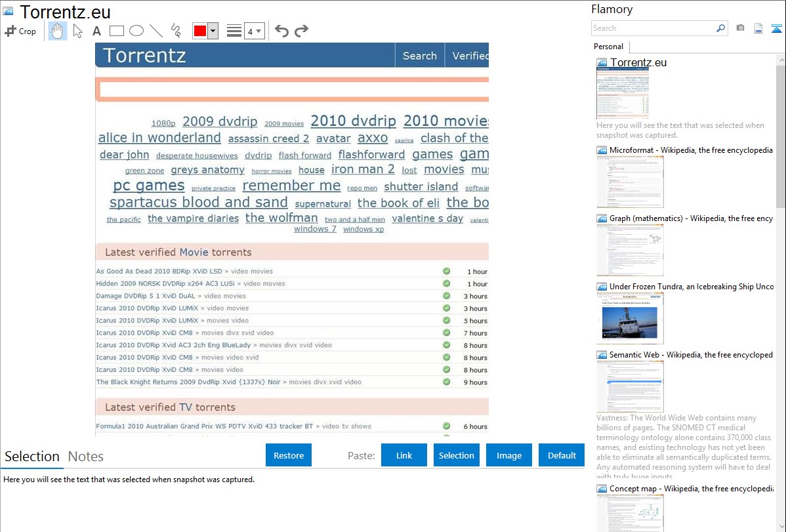Select the Crop tool
This screenshot has height=532, width=786.
pyautogui.click(x=20, y=31)
